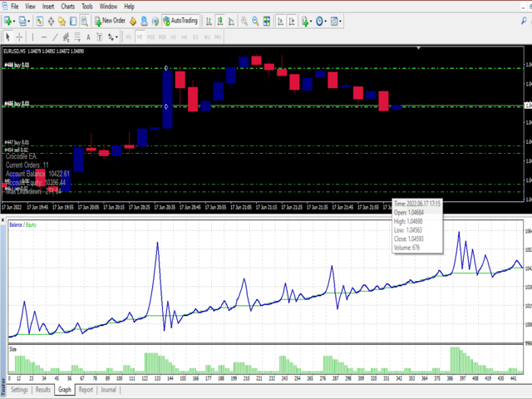Viewport: 532px width, 399px height.
Task: Expand the Periods dropdown arrow
Action: (325, 22)
